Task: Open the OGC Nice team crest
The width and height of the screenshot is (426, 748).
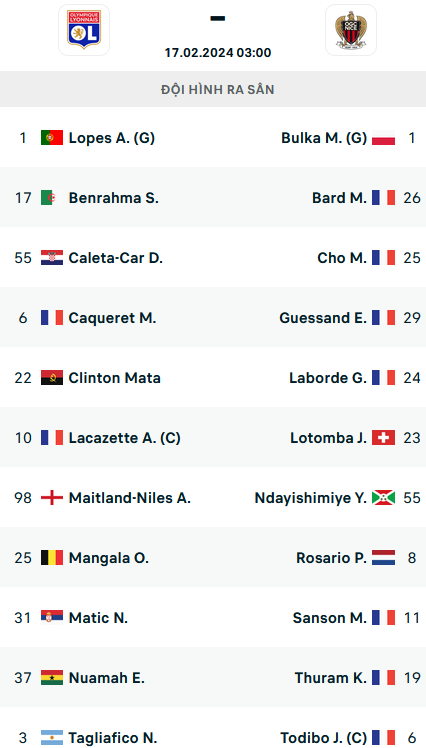Action: coord(351,30)
